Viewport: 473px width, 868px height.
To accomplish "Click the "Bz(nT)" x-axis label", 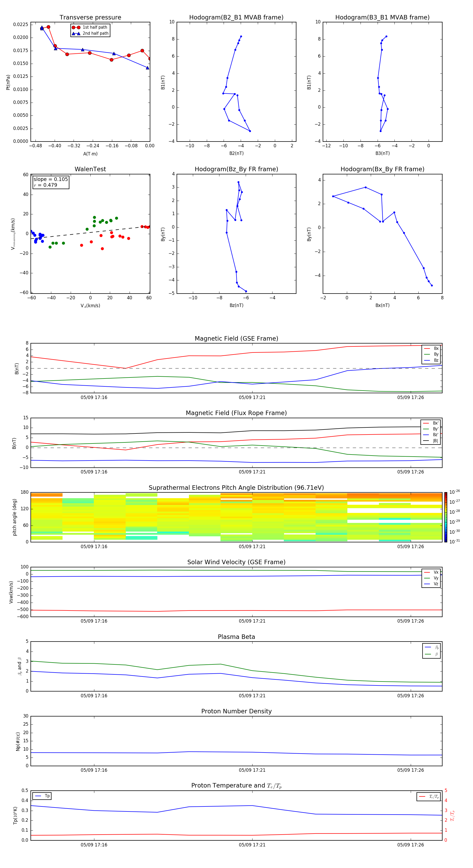I will 236,305.
